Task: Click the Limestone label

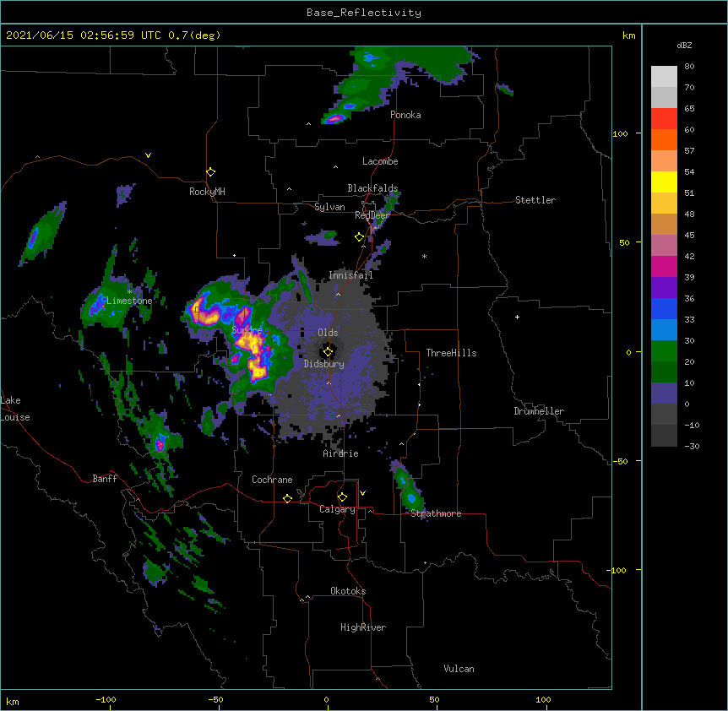Action: click(129, 301)
